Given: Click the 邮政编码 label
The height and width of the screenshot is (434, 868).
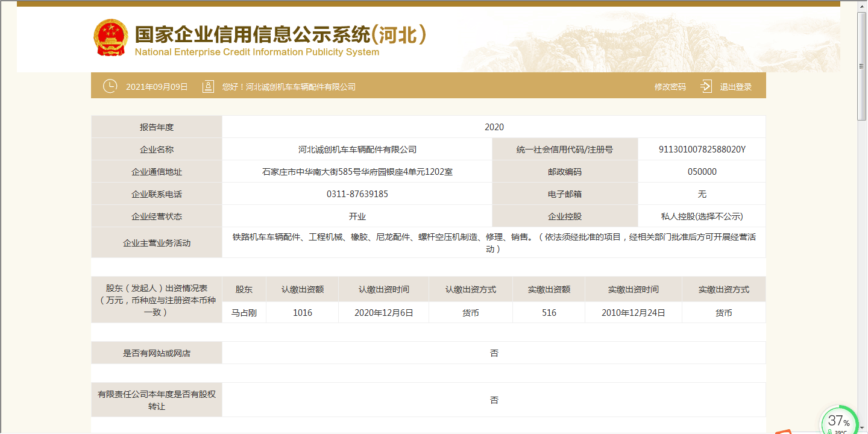Looking at the screenshot, I should coord(565,172).
